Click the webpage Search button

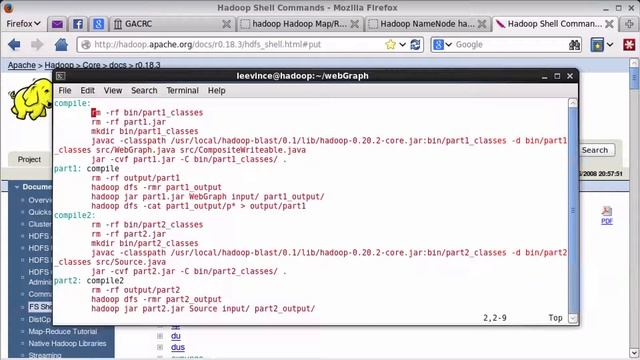(595, 150)
